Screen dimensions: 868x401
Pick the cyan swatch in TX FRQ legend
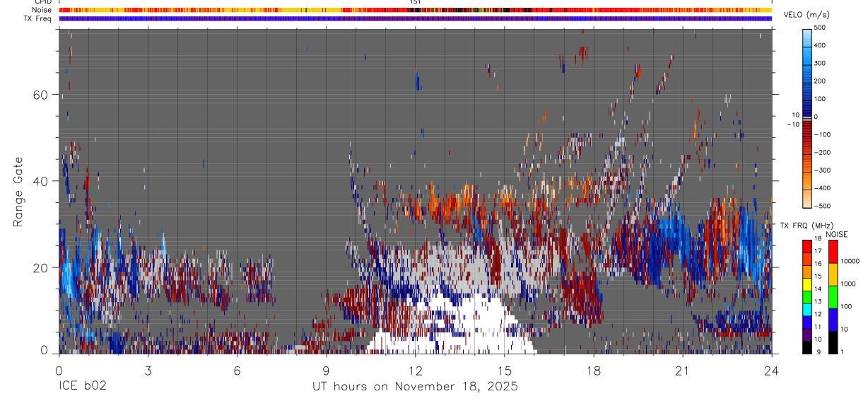pyautogui.click(x=807, y=309)
